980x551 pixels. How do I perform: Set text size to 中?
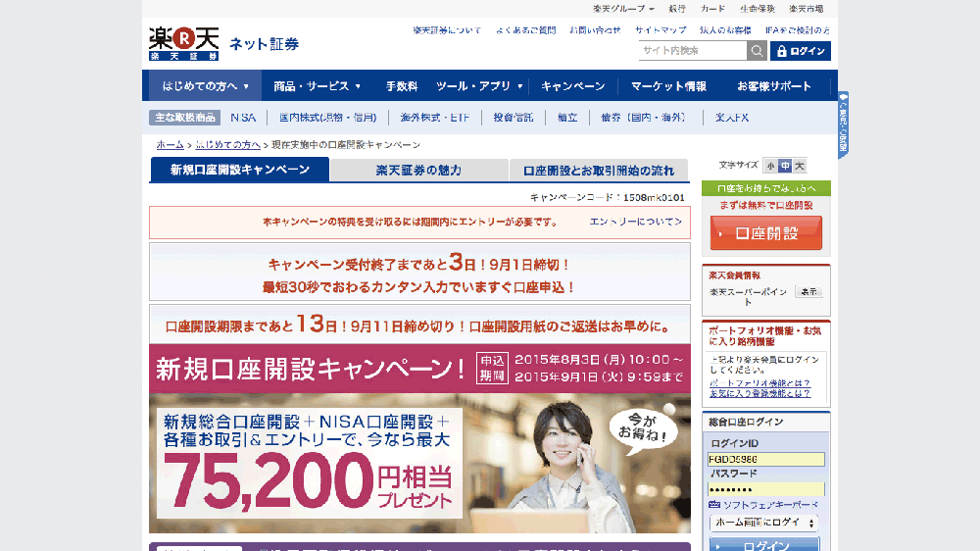click(x=785, y=166)
